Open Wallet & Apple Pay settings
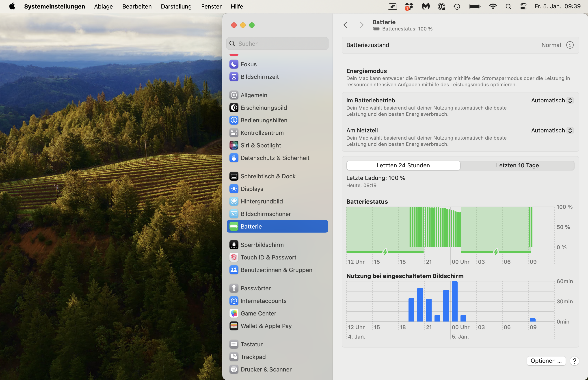This screenshot has height=380, width=588. (x=266, y=326)
